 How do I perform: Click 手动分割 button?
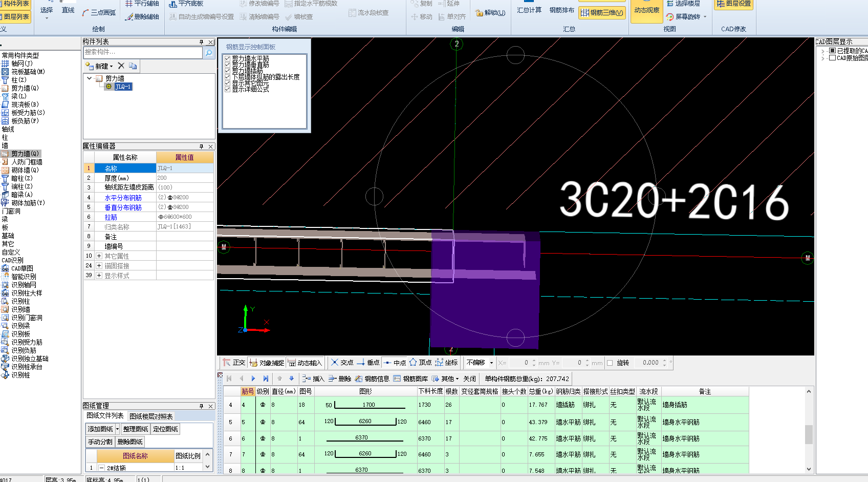point(100,442)
